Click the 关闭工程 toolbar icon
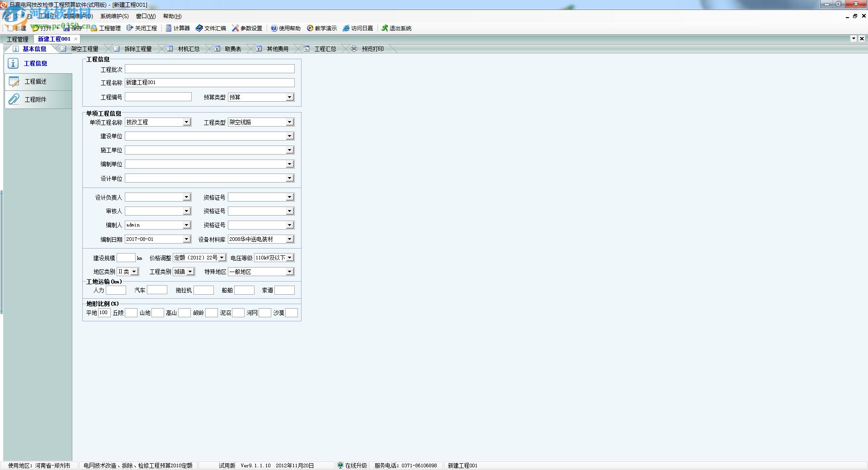 pos(142,28)
